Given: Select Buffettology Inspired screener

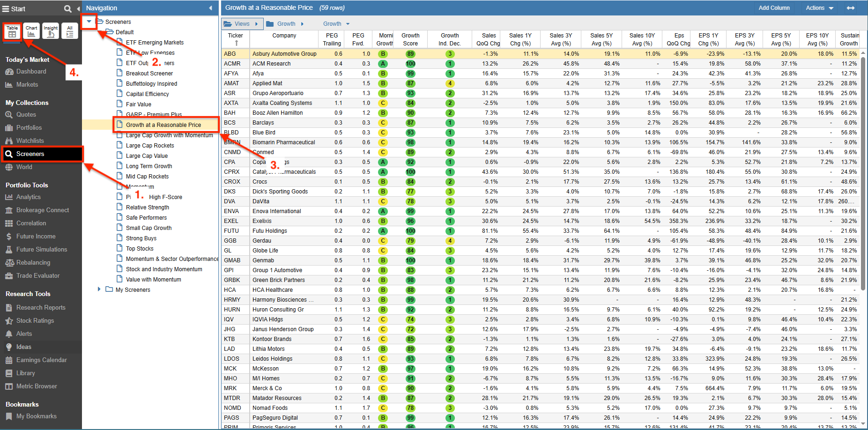Looking at the screenshot, I should point(151,84).
